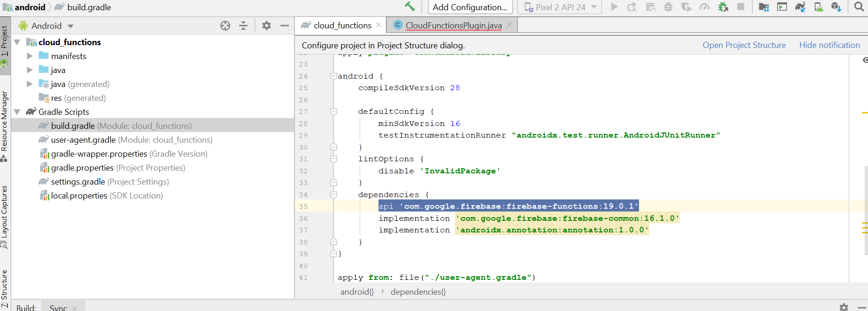Screen dimensions: 868x311
Task: Click the editor vertical scrollbar
Action: [866, 209]
